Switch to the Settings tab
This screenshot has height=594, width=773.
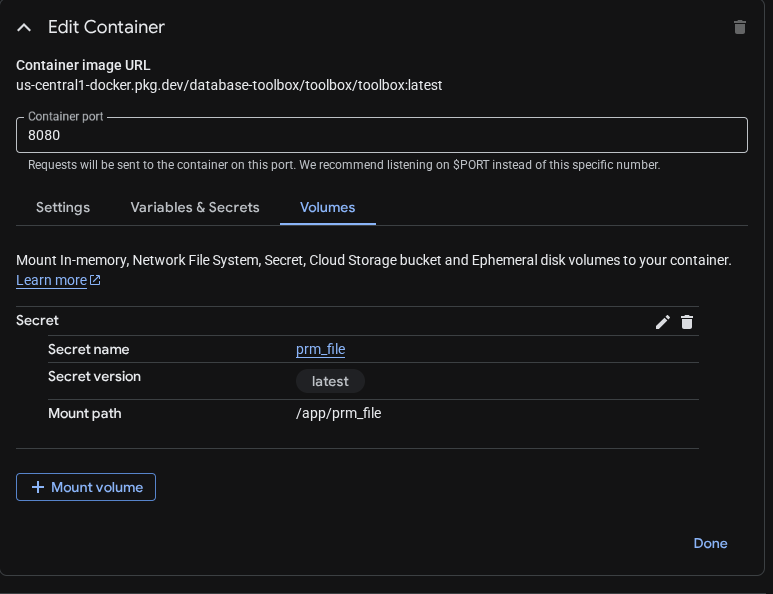pos(63,208)
